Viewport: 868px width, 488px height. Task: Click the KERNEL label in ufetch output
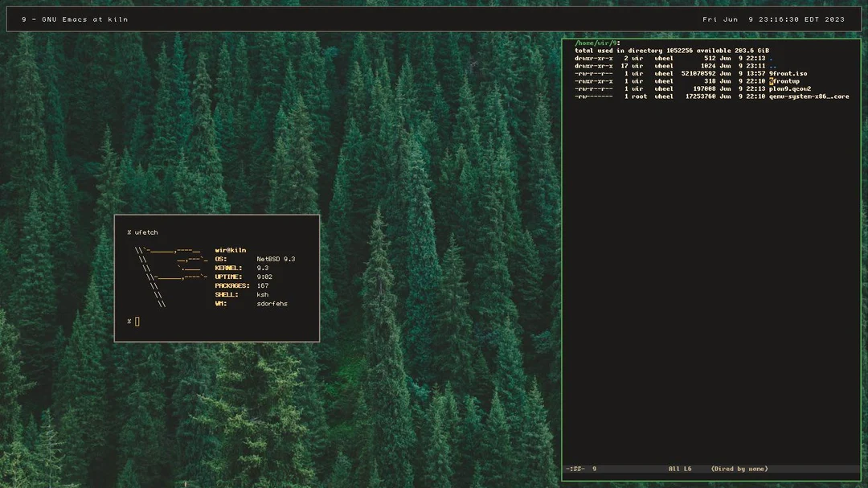(x=228, y=268)
